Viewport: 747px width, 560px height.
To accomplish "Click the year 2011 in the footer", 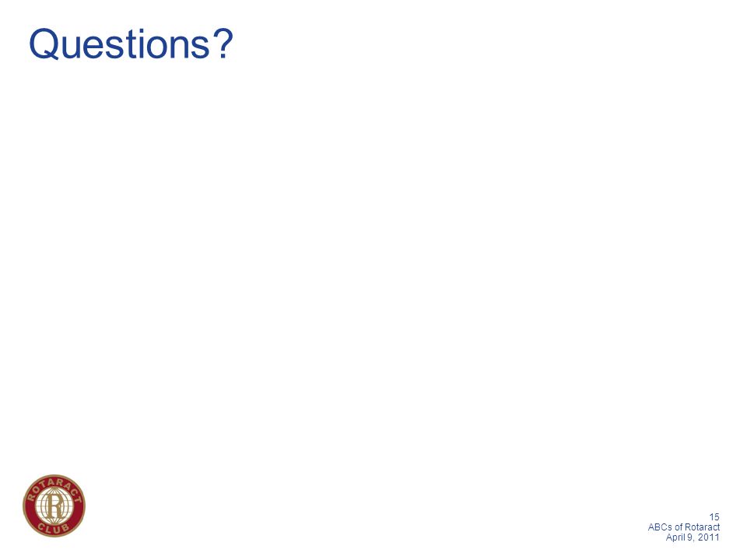I will (x=708, y=537).
